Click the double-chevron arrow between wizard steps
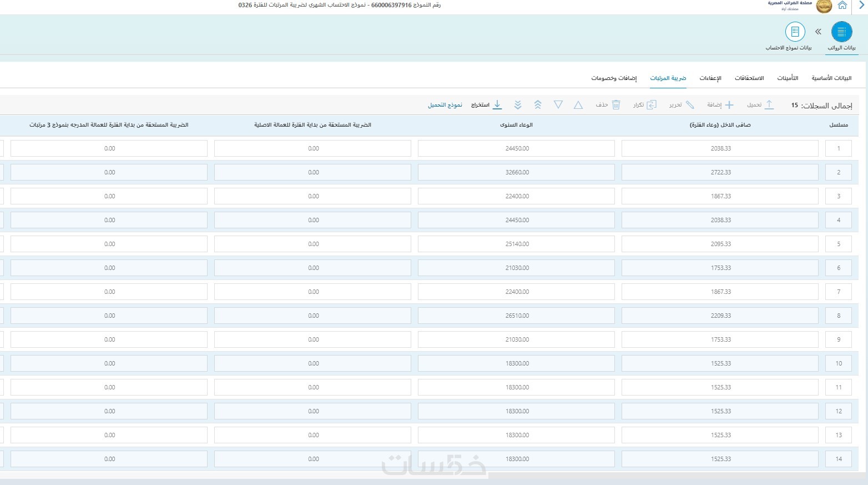 pyautogui.click(x=818, y=32)
